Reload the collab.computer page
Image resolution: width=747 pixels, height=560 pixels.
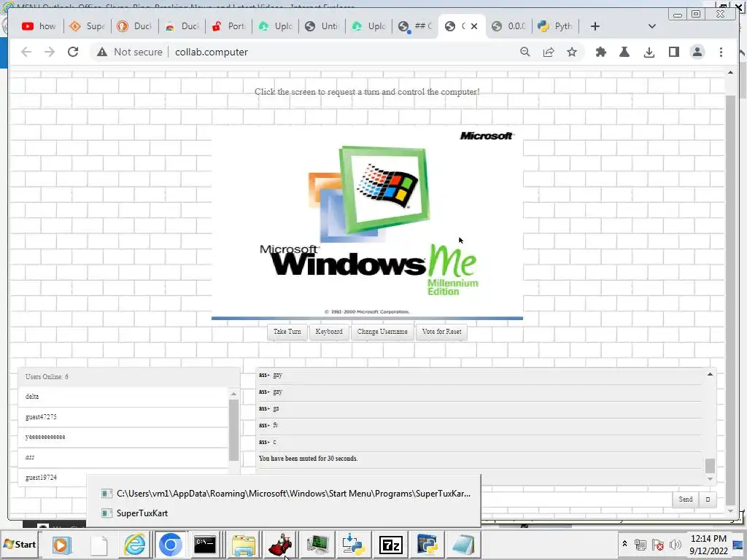pos(73,52)
